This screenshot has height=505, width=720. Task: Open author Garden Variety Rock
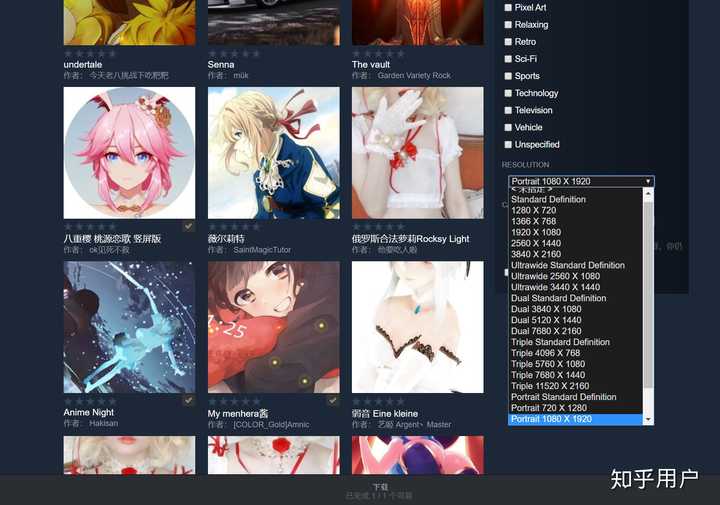tap(414, 75)
